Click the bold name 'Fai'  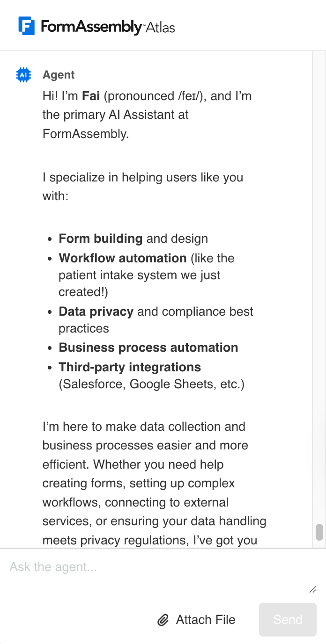(x=91, y=96)
